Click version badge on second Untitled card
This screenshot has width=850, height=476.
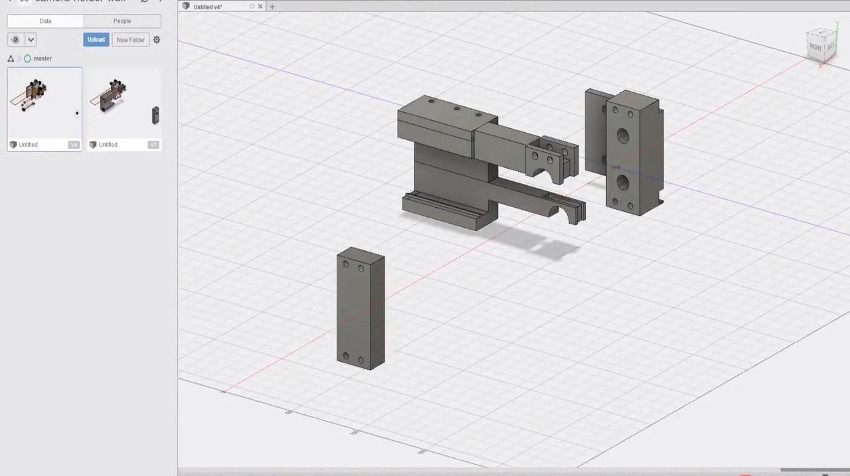click(153, 145)
